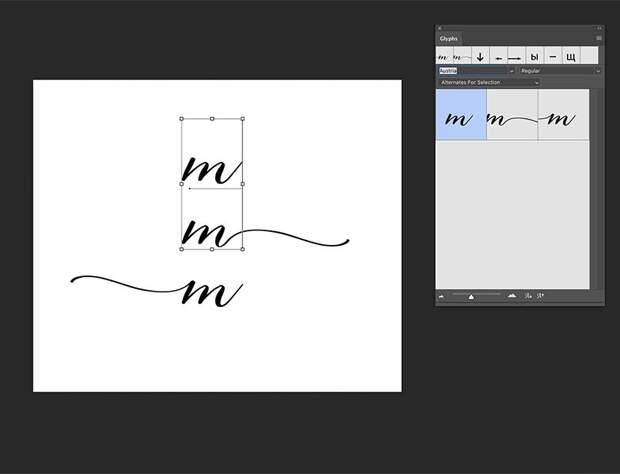
Task: Choose the m alternate with leading swash
Action: [563, 115]
